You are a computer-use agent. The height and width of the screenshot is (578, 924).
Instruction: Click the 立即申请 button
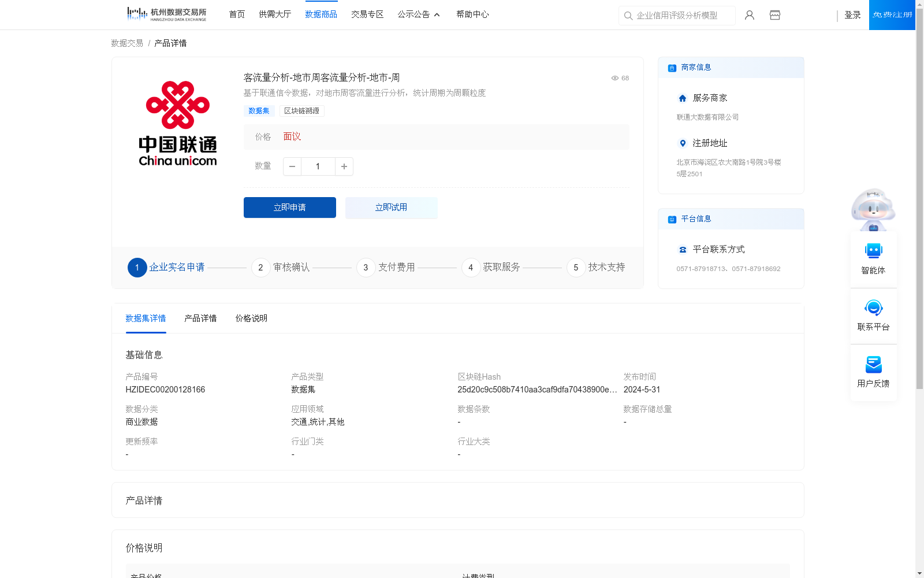point(290,208)
